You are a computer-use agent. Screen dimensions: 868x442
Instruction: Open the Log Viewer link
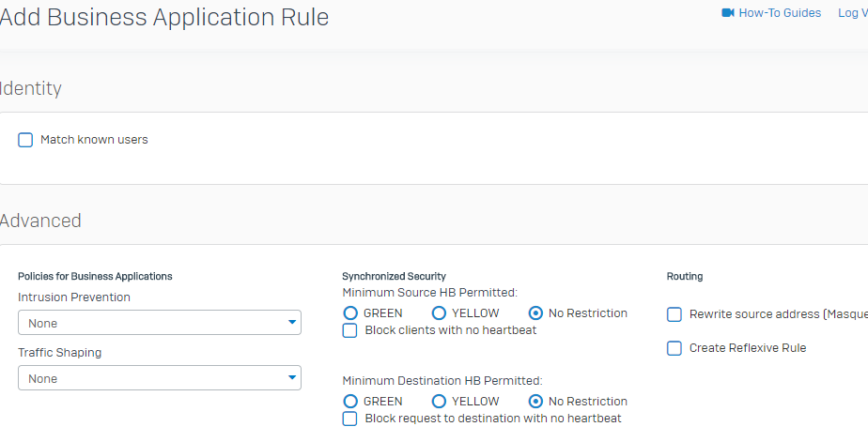tap(853, 13)
